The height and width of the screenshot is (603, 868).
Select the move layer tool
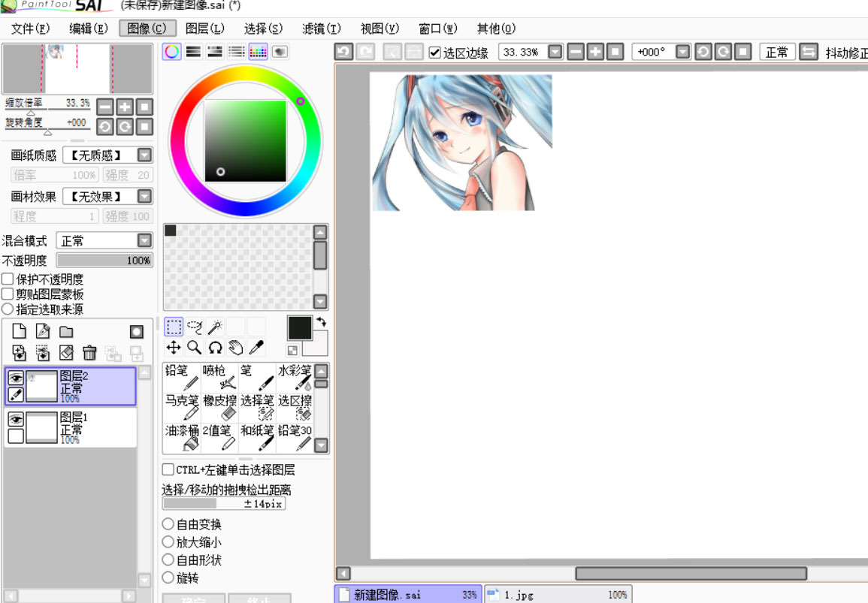tap(174, 348)
